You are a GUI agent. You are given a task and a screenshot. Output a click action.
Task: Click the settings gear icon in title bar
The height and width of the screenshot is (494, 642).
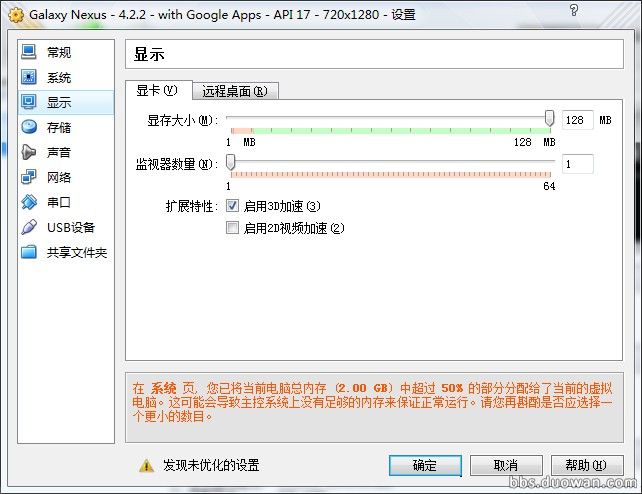coord(16,16)
